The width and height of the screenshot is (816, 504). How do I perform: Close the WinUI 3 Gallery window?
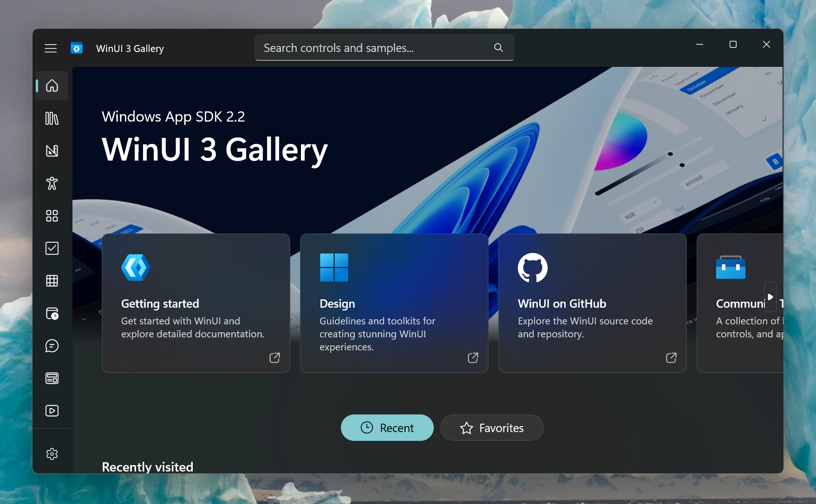pyautogui.click(x=766, y=45)
